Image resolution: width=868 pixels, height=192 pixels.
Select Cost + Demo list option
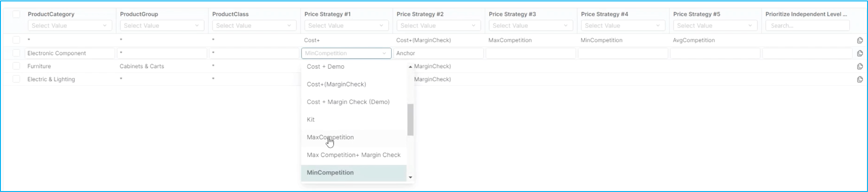326,67
